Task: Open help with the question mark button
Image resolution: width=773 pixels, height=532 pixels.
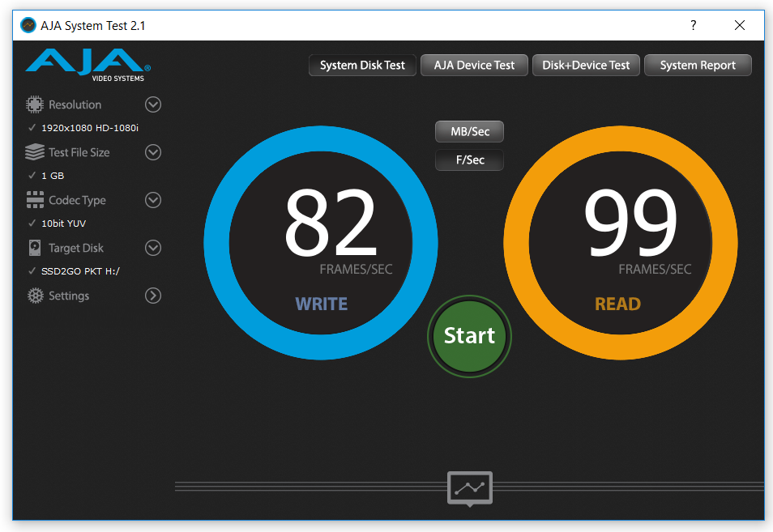Action: [693, 25]
